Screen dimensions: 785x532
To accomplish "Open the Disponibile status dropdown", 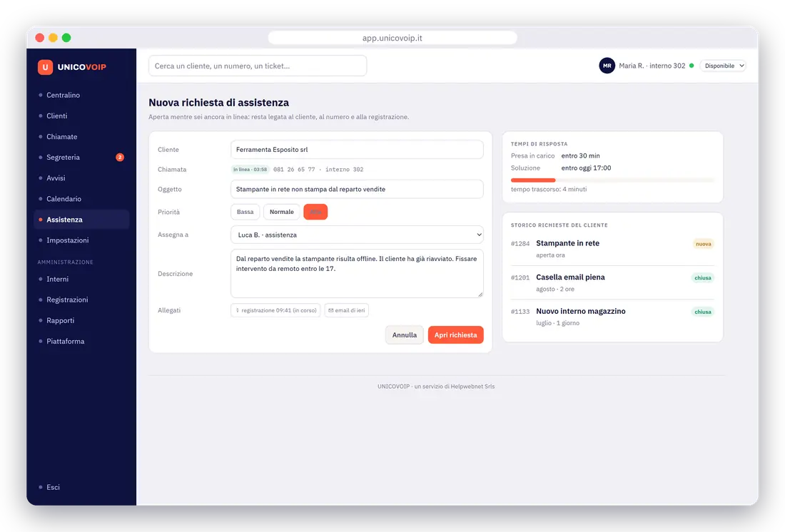I will coord(723,66).
